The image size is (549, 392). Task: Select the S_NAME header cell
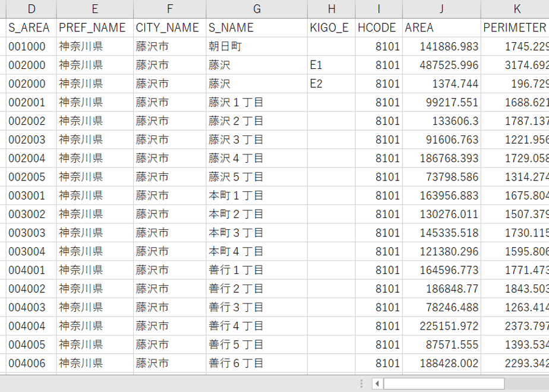(x=257, y=28)
